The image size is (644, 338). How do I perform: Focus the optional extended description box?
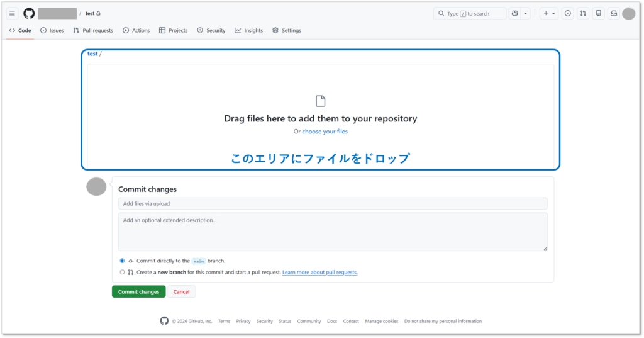click(x=333, y=232)
